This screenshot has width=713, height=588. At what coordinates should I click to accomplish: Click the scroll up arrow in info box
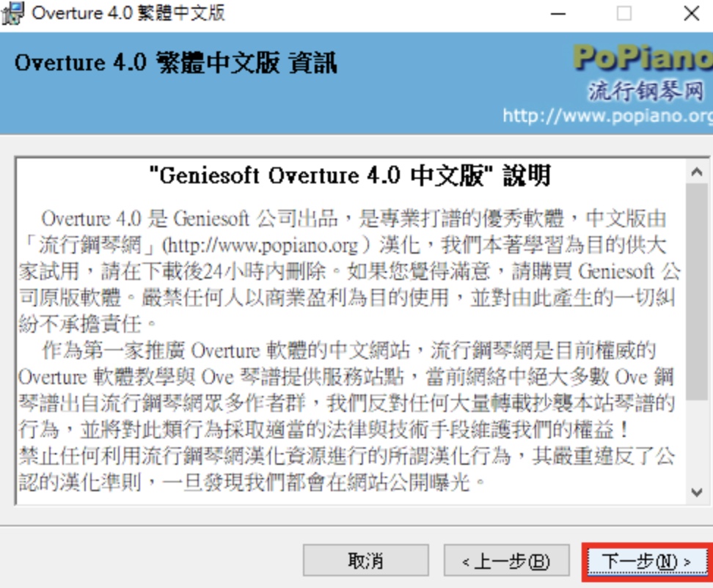[697, 172]
